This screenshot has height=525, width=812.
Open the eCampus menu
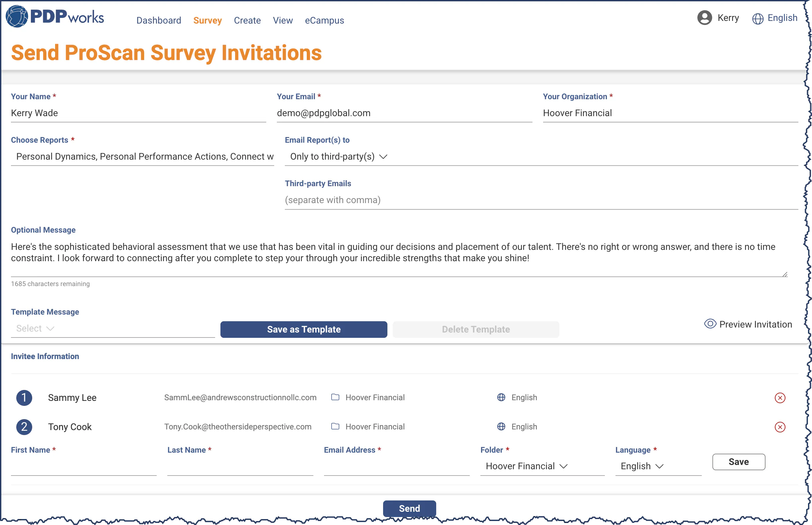[x=324, y=21]
